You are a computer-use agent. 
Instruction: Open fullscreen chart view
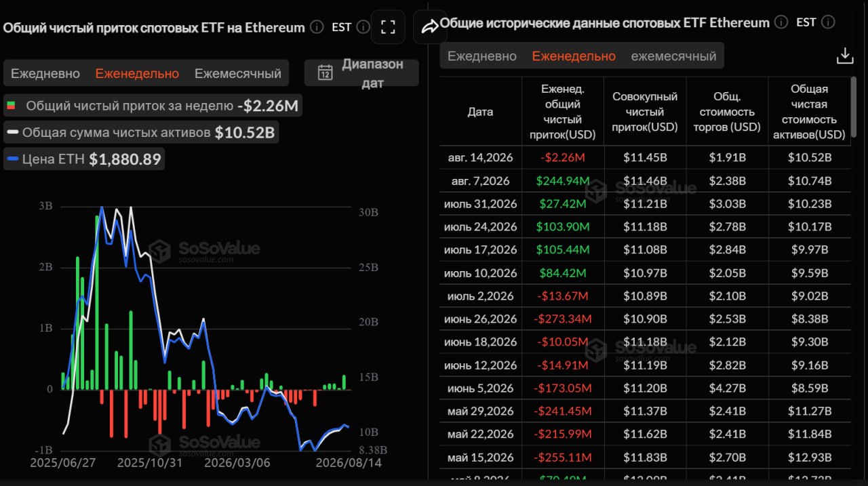[x=388, y=27]
